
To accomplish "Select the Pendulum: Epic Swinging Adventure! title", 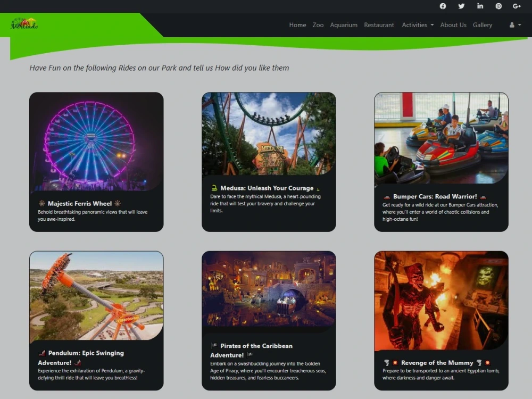I will [x=81, y=358].
